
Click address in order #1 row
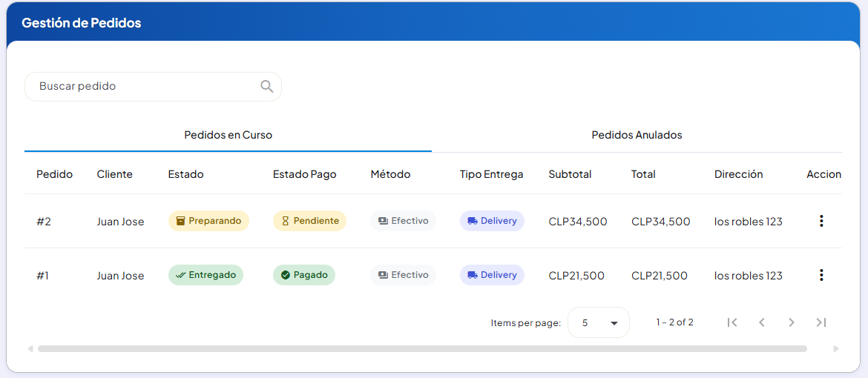coord(749,276)
